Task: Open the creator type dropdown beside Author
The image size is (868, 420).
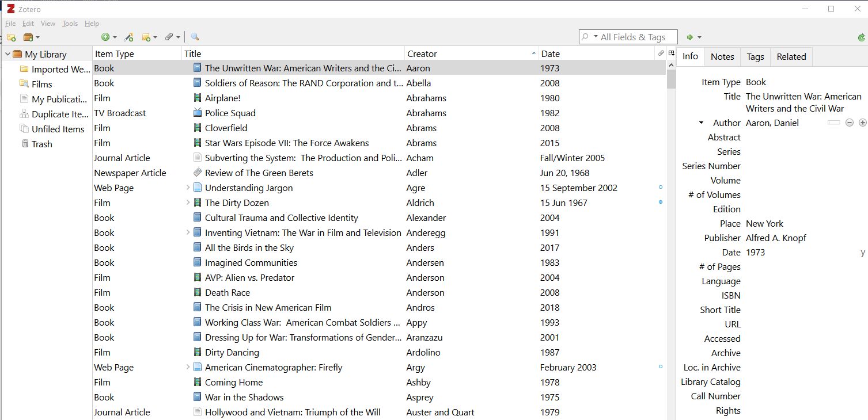Action: tap(701, 123)
